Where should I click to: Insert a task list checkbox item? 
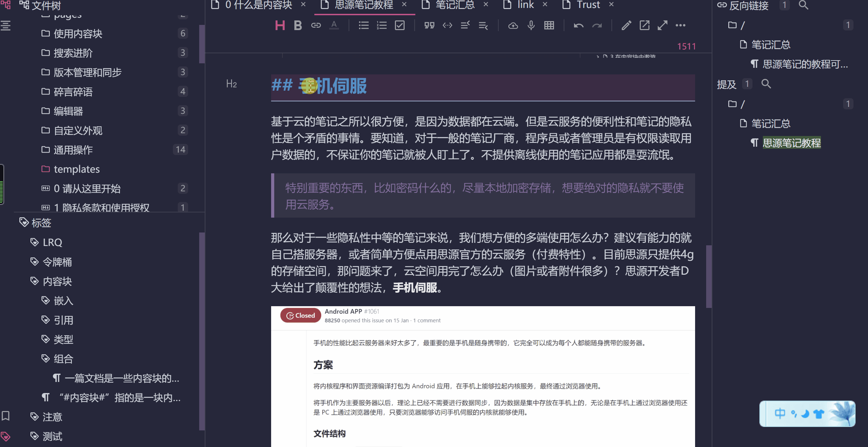click(399, 25)
